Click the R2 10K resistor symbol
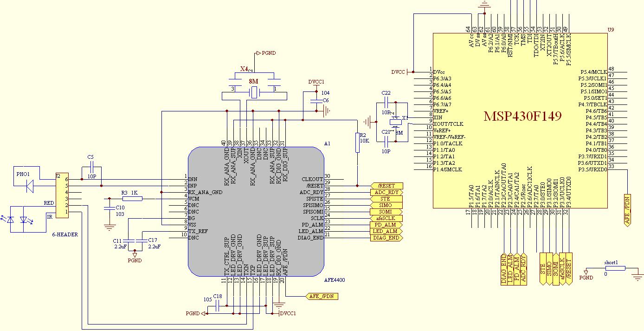Image resolution: width=644 pixels, height=331 pixels. (357, 143)
